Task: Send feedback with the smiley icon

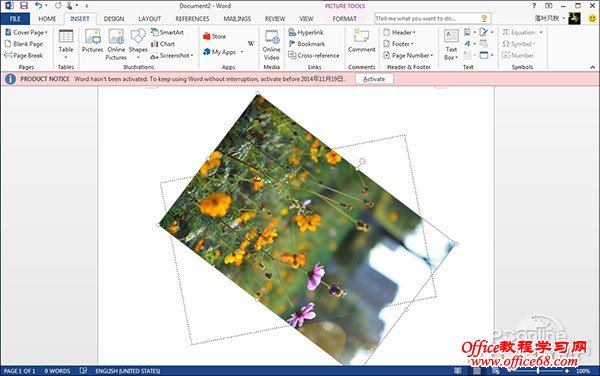Action: coord(592,18)
